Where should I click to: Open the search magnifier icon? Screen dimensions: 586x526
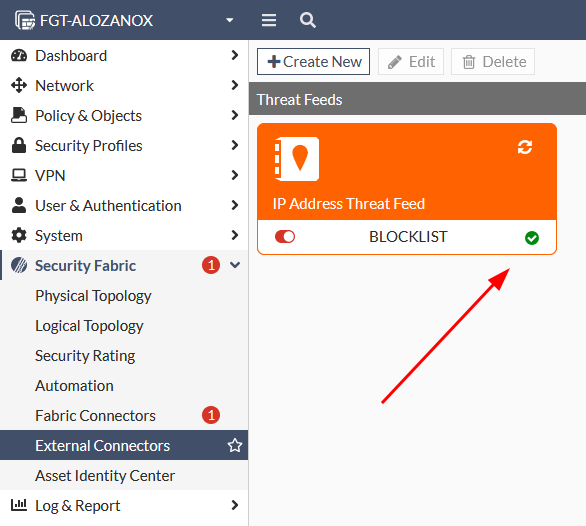308,20
